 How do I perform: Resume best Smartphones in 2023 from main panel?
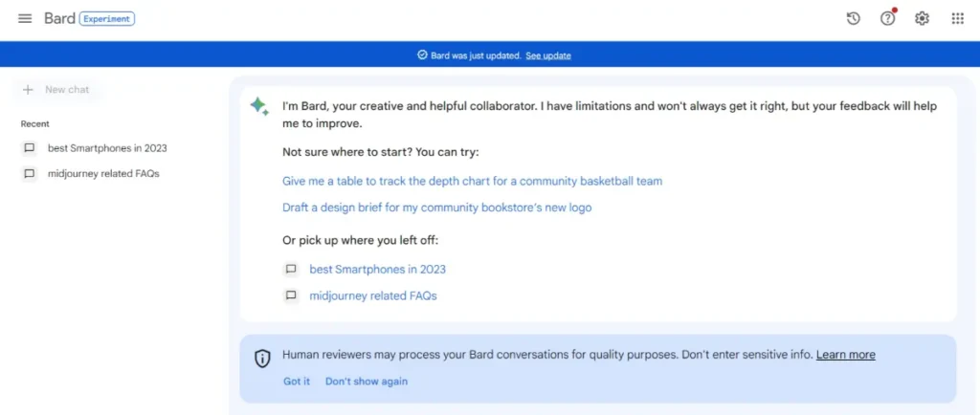[x=377, y=270]
